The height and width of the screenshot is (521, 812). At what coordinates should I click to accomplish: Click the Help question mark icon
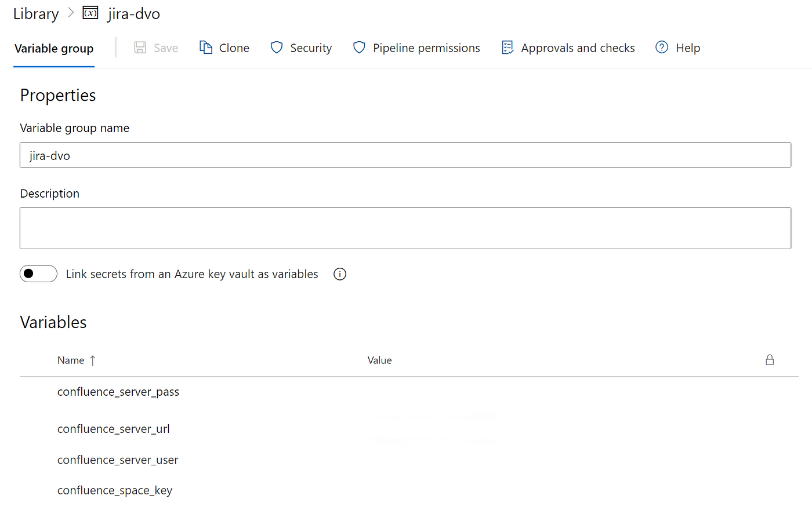[x=662, y=48]
